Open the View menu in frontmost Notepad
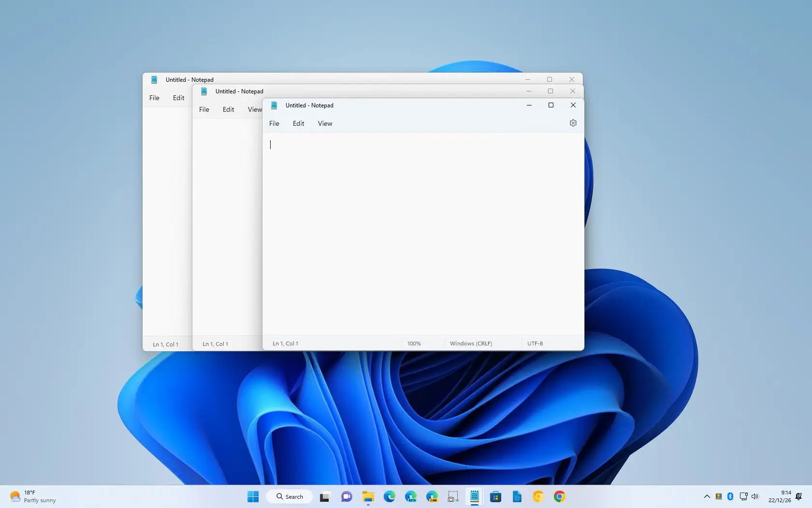 [x=324, y=123]
